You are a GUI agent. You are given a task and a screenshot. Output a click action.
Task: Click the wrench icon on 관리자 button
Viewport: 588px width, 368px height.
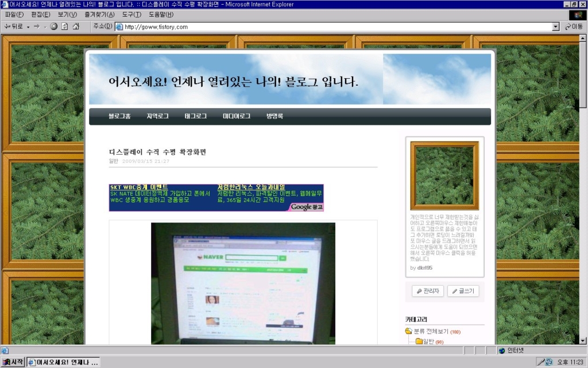coord(419,291)
